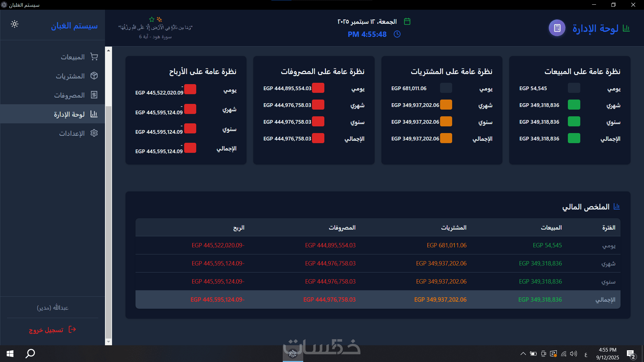This screenshot has height=362, width=644.
Task: Click the الإعدادات settings gear icon
Action: point(94,133)
